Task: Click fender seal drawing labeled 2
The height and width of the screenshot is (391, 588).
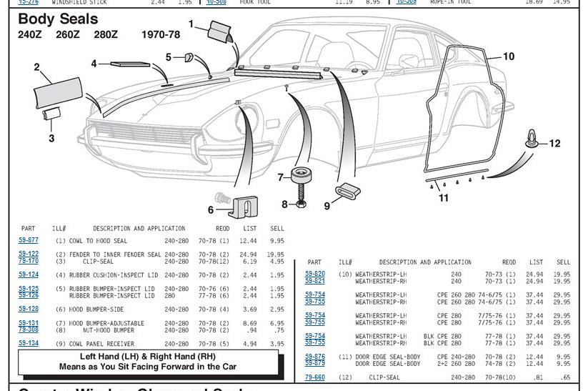Action: tap(58, 93)
